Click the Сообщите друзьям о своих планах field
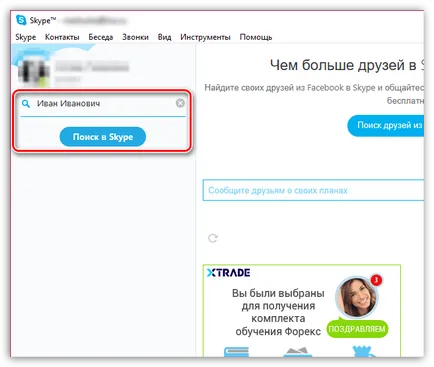The height and width of the screenshot is (367, 434). 313,190
